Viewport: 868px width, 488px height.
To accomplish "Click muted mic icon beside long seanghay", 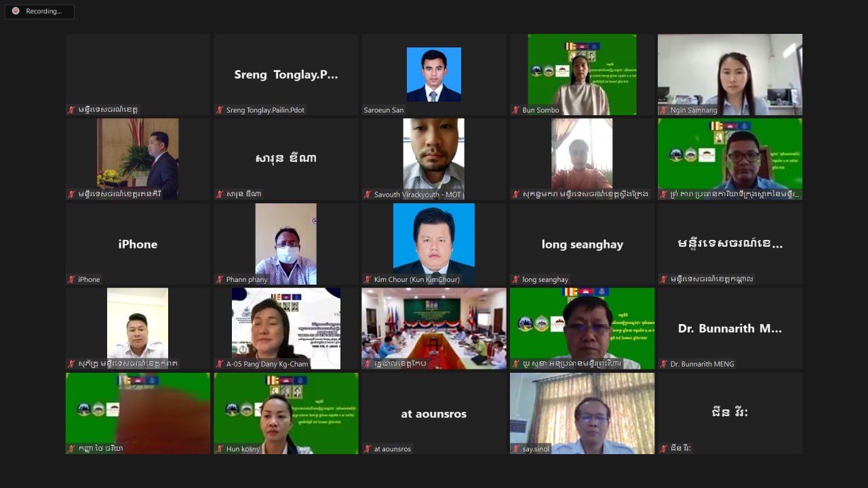I will 516,279.
